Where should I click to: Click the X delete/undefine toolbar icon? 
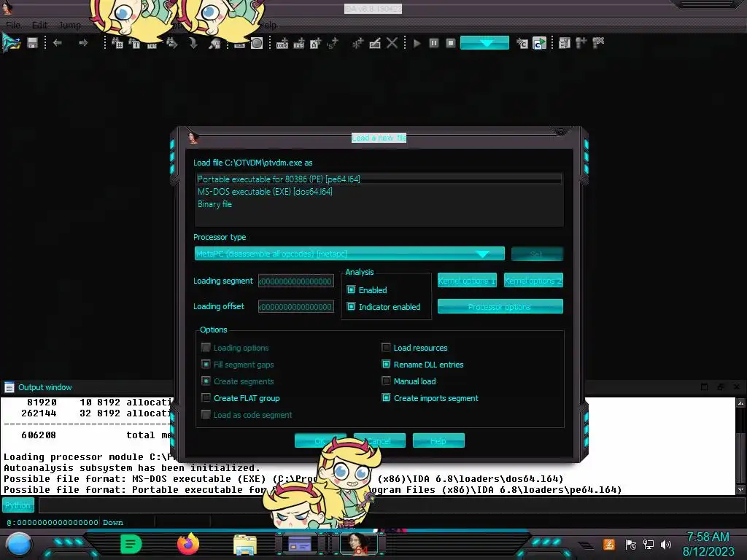point(392,43)
